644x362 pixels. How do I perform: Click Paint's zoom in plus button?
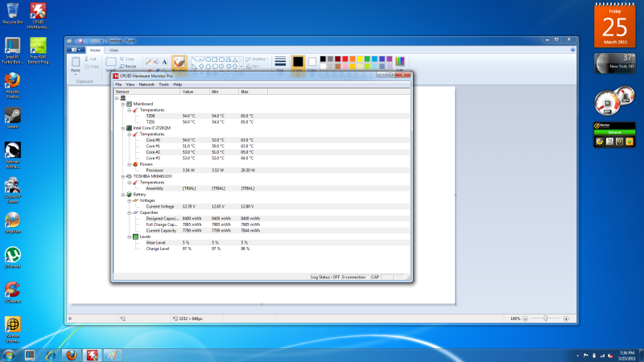coord(567,319)
